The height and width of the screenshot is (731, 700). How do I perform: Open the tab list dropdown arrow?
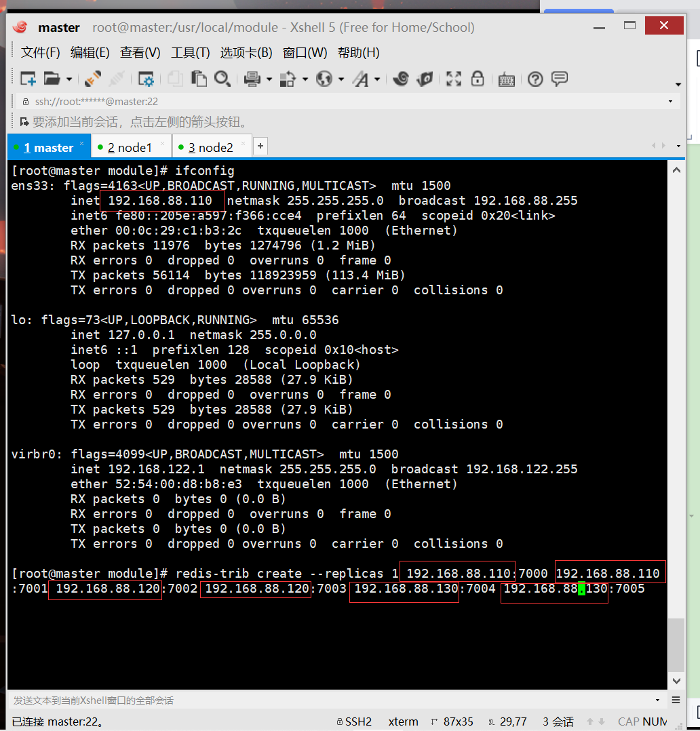678,146
